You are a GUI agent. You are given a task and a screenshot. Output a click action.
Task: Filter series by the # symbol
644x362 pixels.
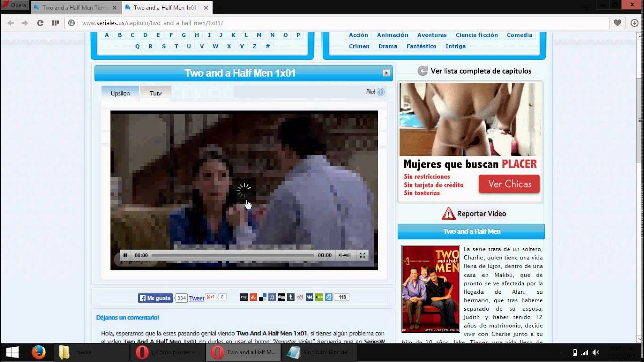tap(268, 46)
